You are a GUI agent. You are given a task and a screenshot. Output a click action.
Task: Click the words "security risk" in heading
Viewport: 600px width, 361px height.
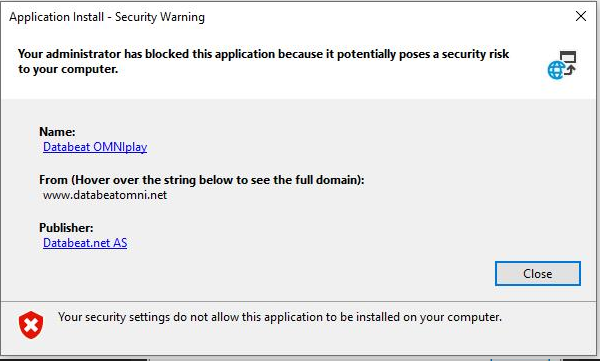coord(476,54)
